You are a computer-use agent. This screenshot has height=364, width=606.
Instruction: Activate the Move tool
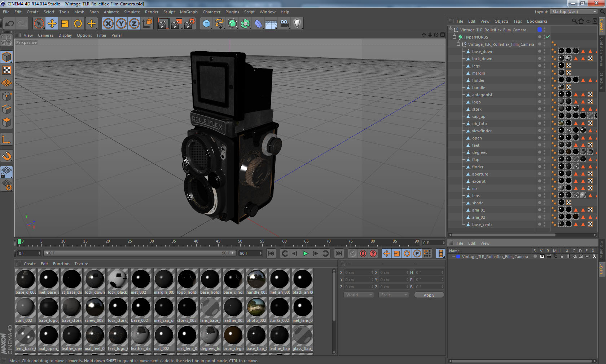(x=52, y=24)
